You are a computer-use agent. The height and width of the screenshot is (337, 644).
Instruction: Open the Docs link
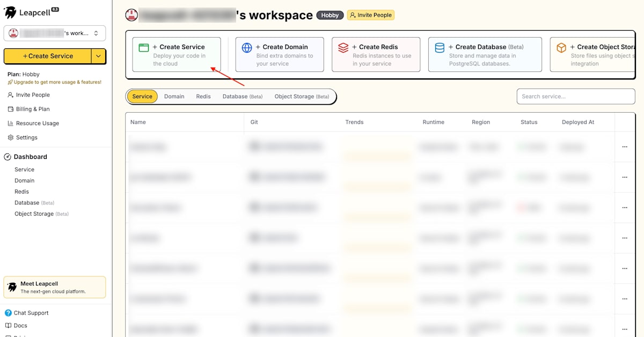pyautogui.click(x=16, y=326)
